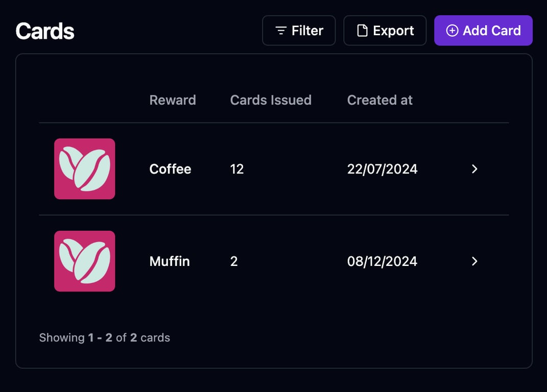
Task: Click the filter lines icon
Action: point(280,31)
